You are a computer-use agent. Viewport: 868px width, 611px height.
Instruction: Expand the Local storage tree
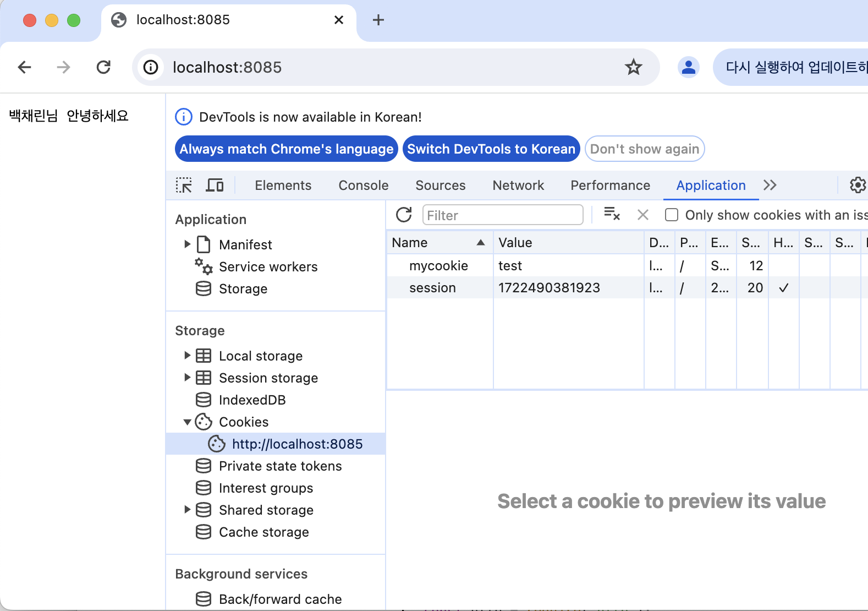click(187, 355)
